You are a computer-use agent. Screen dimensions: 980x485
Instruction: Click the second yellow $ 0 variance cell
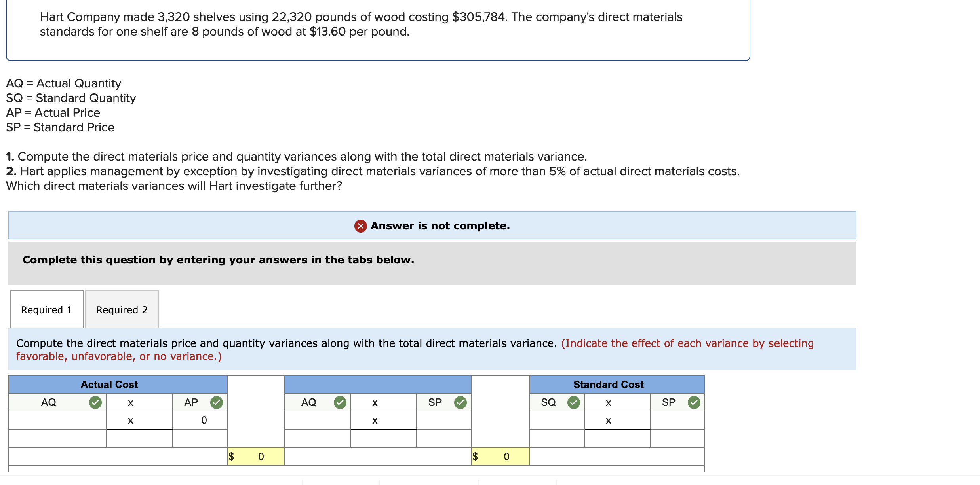[500, 457]
